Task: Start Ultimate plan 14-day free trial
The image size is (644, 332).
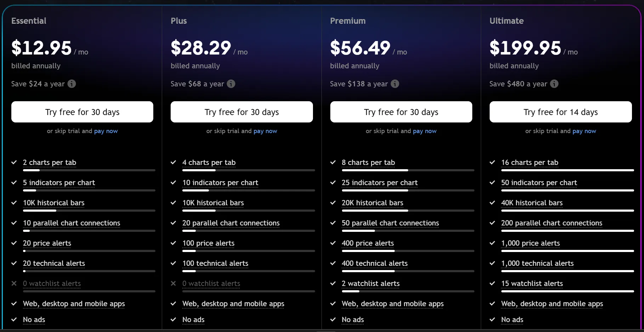Action: point(560,112)
